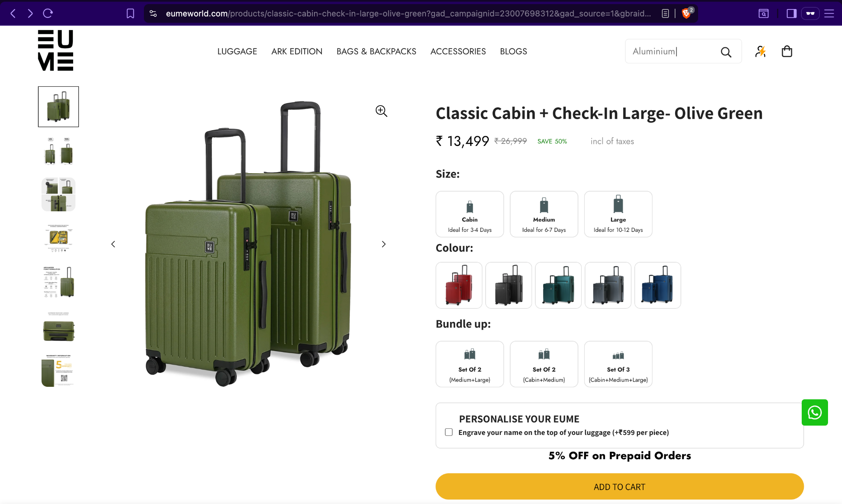Open Brave Shields icon in address bar
842x504 pixels.
click(686, 14)
